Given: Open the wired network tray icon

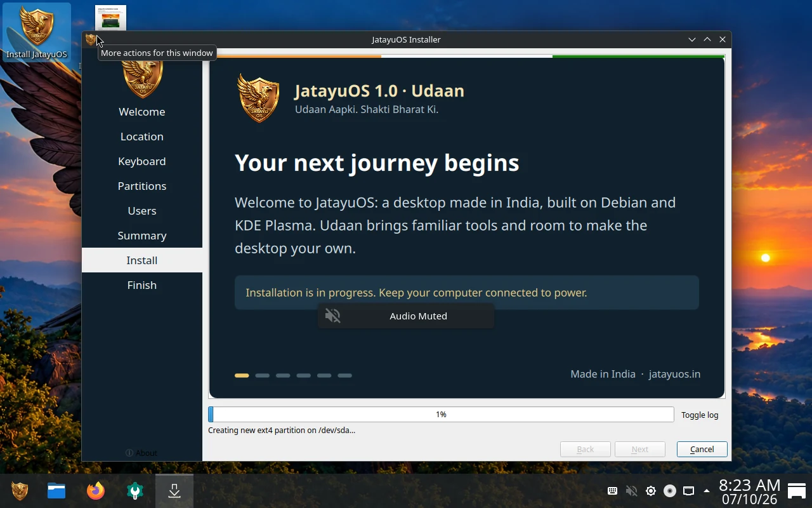Looking at the screenshot, I should (689, 491).
